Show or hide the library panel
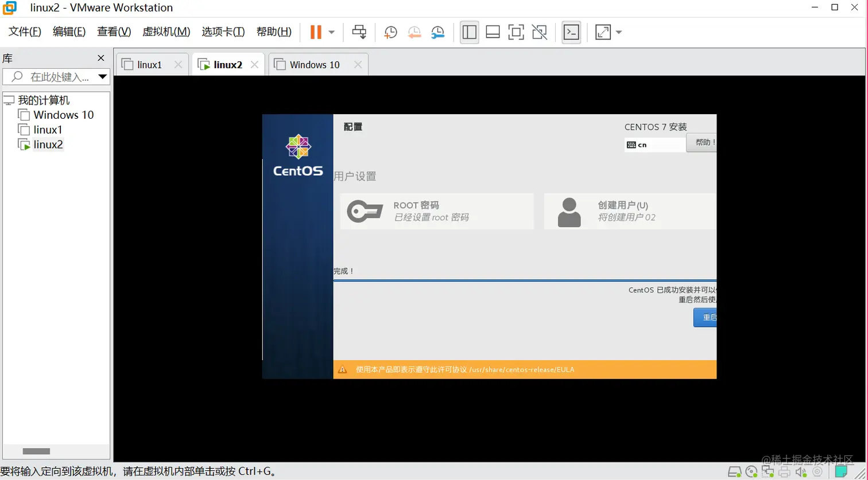 pyautogui.click(x=469, y=32)
